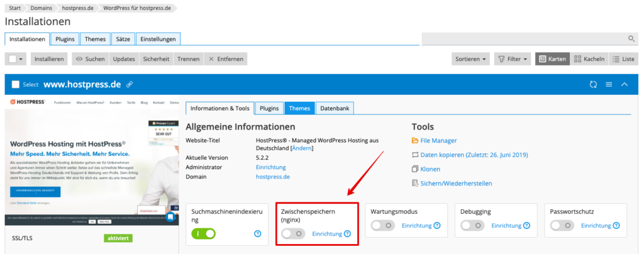Click the Start breadcrumb
This screenshot has width=644, height=254.
[15, 8]
